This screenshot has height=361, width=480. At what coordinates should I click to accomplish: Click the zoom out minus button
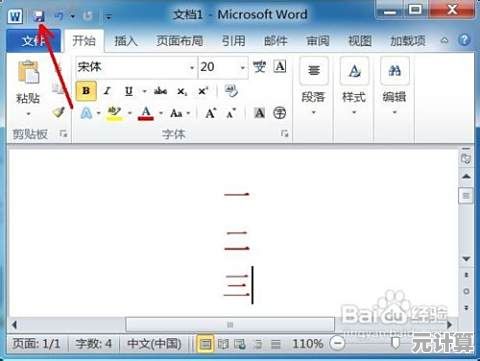coord(338,343)
